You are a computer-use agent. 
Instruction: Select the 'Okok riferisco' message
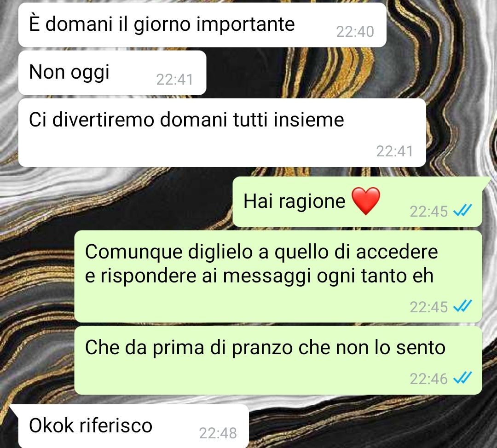133,426
